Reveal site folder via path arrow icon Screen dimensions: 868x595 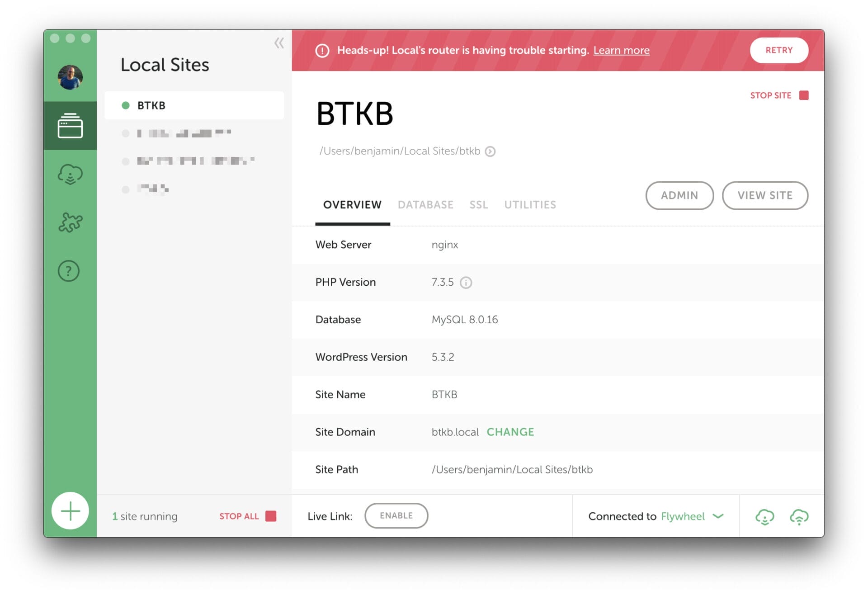(x=490, y=151)
